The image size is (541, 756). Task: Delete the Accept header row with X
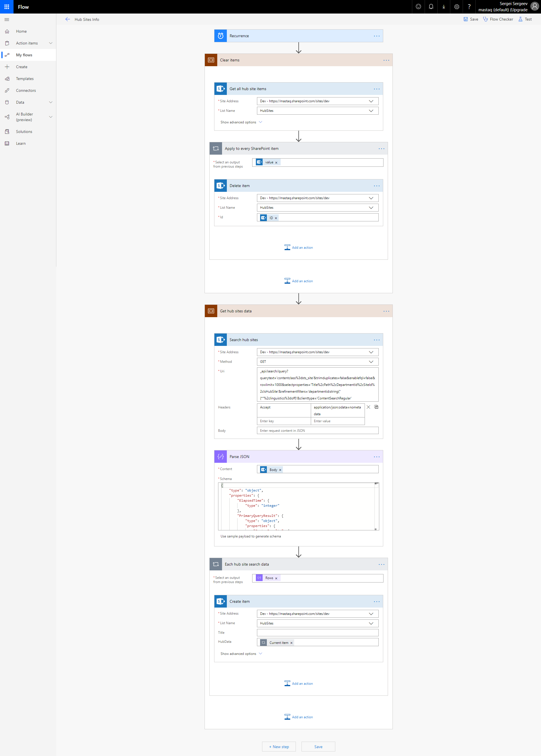(x=368, y=407)
